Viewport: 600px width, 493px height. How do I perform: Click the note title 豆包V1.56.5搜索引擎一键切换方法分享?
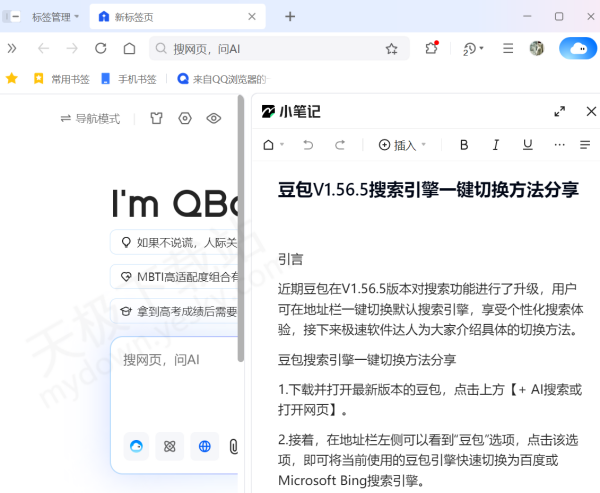pyautogui.click(x=428, y=189)
